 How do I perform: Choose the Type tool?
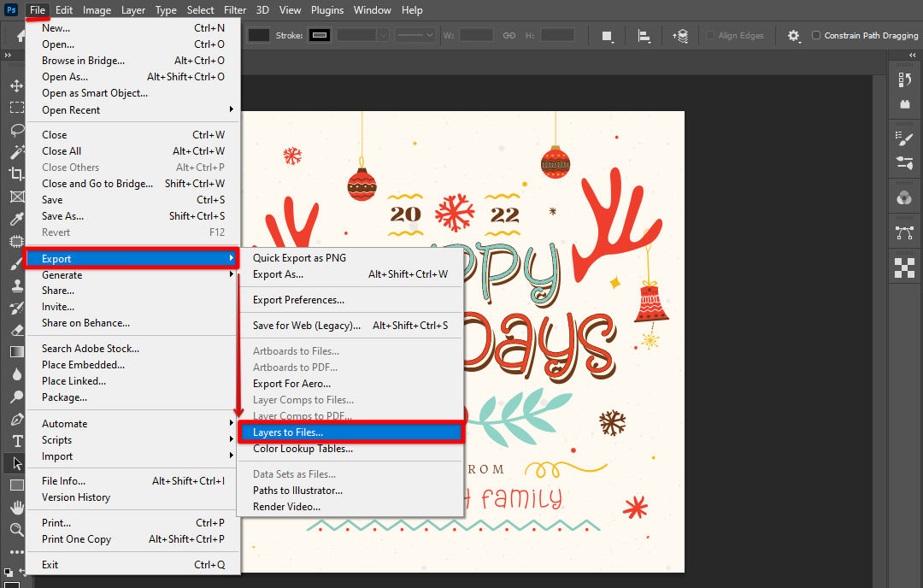click(16, 441)
